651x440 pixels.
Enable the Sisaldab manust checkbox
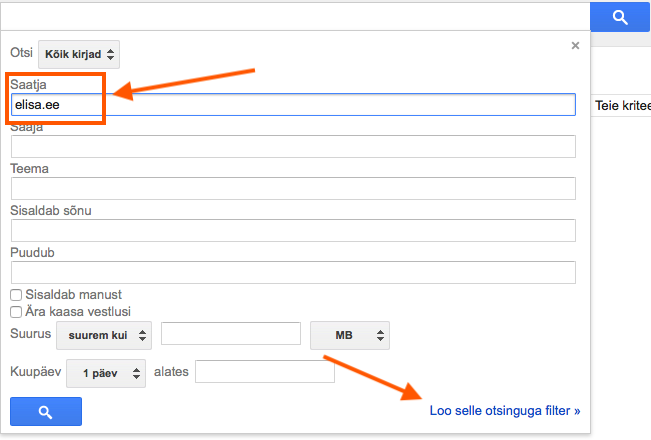16,295
